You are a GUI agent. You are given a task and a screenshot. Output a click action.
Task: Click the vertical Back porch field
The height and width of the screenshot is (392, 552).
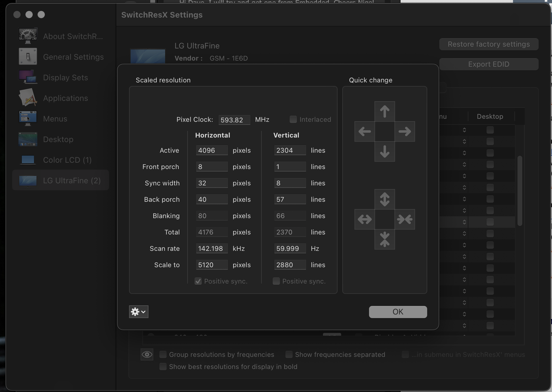pyautogui.click(x=290, y=199)
